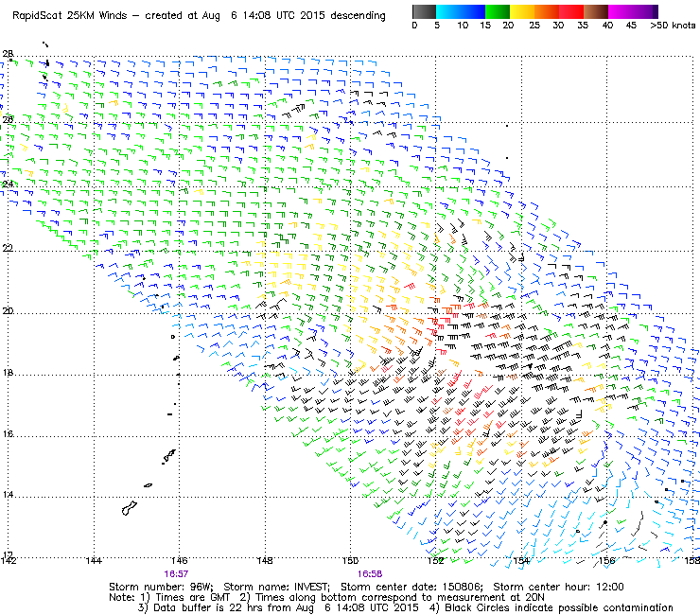Click the legend tick label 5
This screenshot has height=615, width=700.
437,26
